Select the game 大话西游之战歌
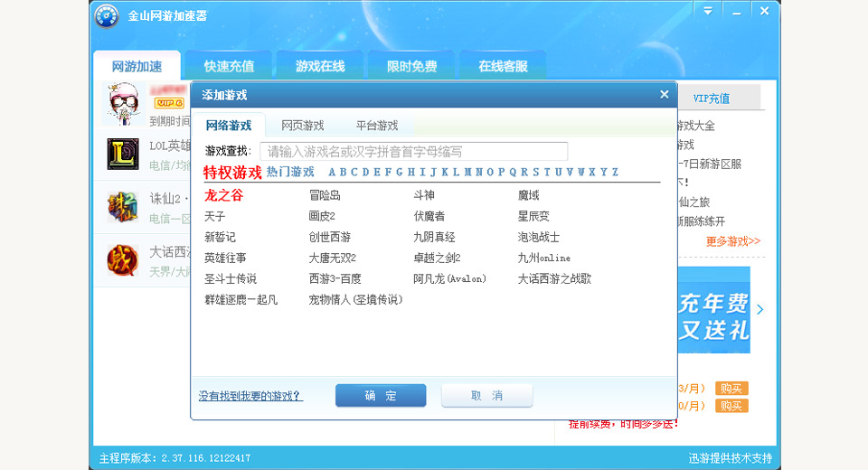Viewport: 868px width, 470px height. pyautogui.click(x=554, y=279)
